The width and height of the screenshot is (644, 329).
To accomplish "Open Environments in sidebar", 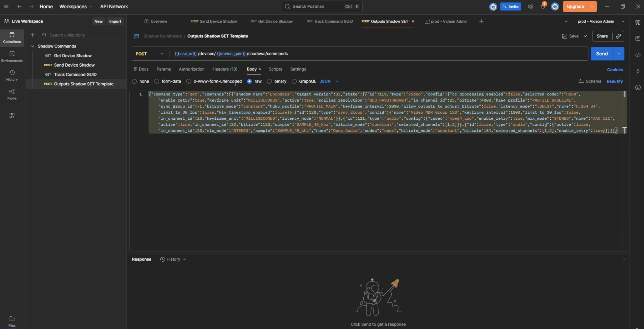I will [12, 57].
